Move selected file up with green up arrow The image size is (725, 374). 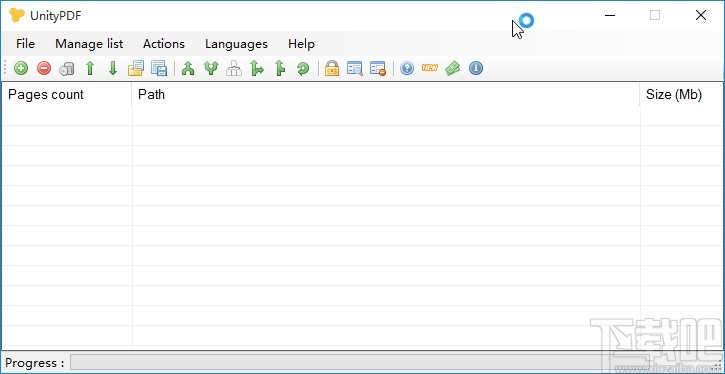click(90, 68)
